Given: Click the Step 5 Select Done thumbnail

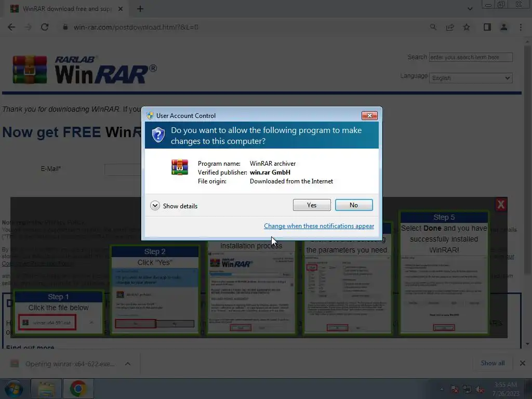Looking at the screenshot, I should (x=444, y=272).
